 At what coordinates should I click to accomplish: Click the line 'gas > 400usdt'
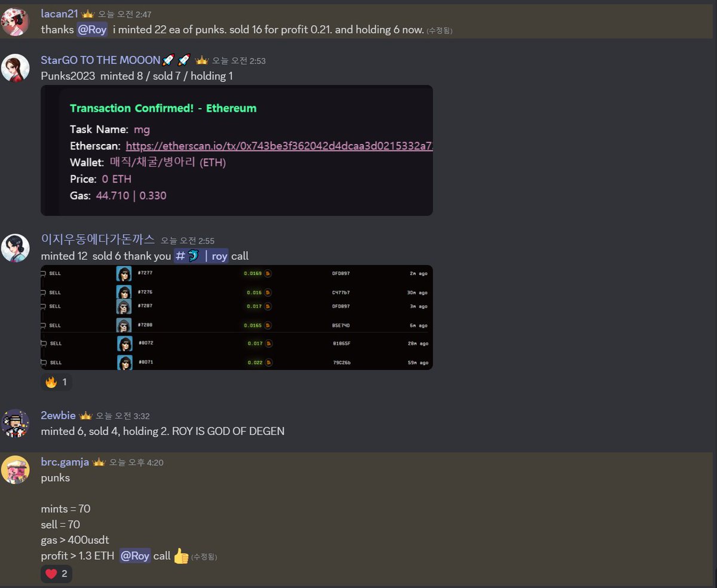point(75,540)
